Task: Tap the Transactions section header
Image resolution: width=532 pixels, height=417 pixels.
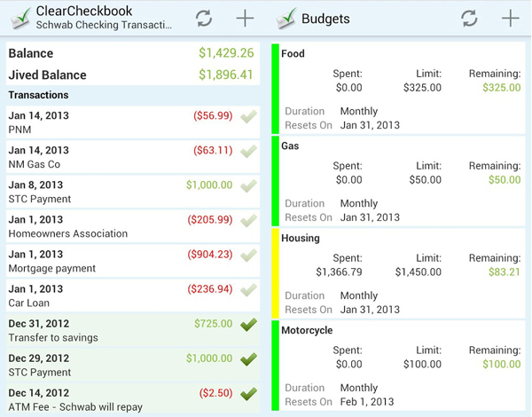Action: (38, 95)
